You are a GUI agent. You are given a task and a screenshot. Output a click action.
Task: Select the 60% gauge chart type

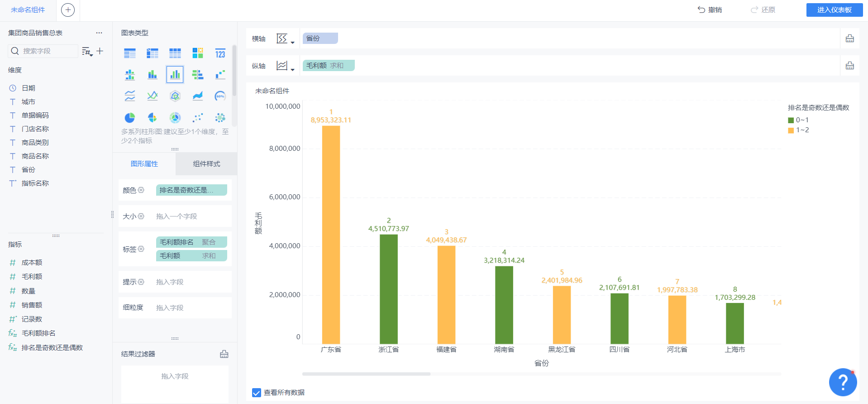[x=220, y=96]
